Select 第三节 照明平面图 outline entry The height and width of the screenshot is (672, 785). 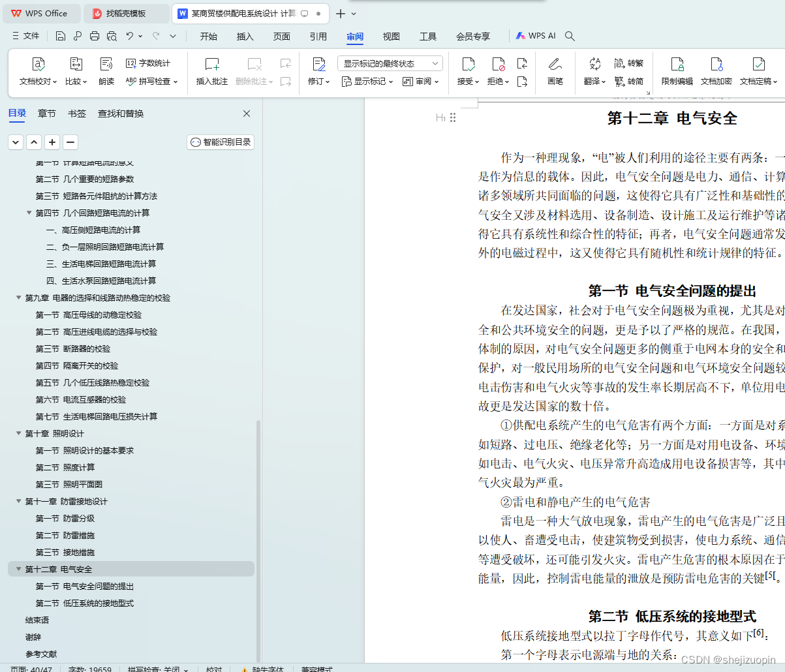point(69,484)
